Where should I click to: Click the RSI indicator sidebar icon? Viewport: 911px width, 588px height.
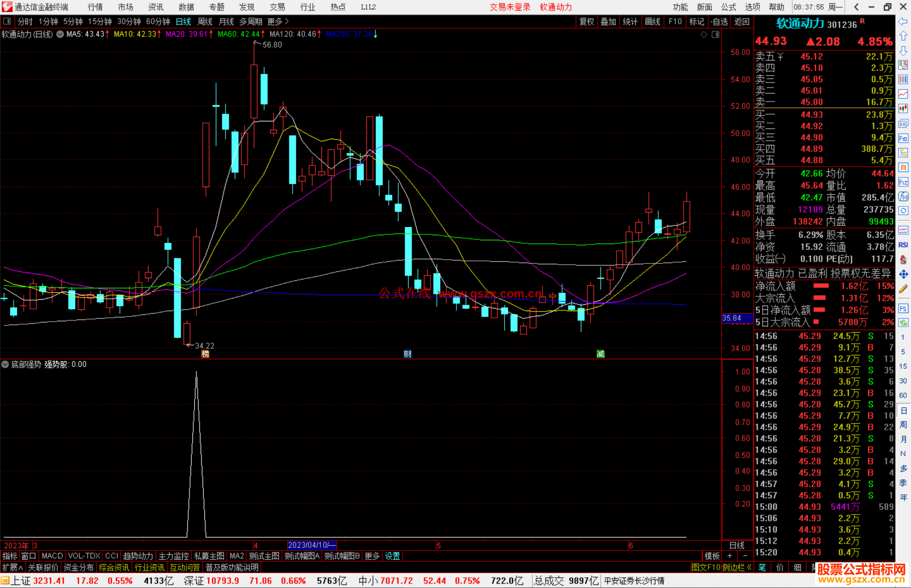pos(903,245)
